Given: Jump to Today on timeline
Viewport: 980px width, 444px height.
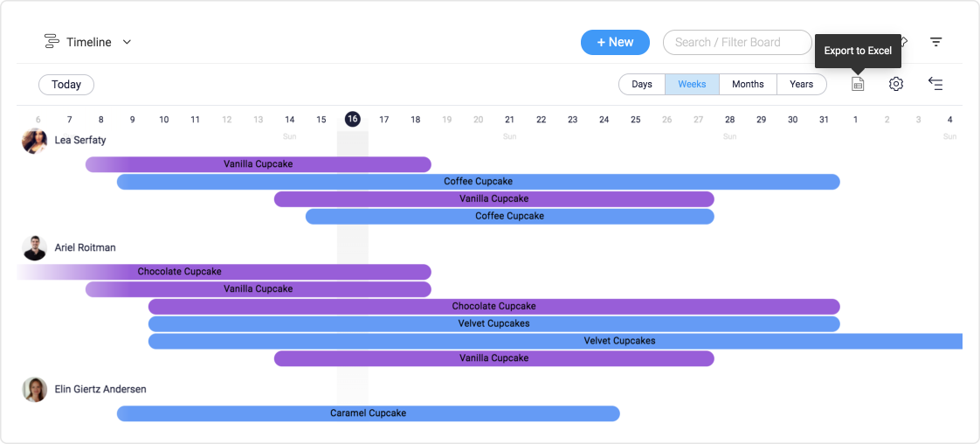Looking at the screenshot, I should pos(66,85).
